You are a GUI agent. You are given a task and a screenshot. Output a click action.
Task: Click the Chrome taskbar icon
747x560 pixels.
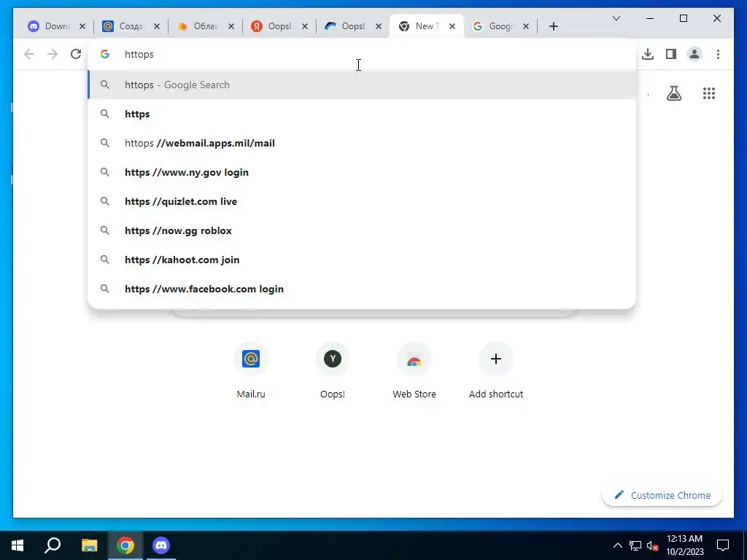click(x=125, y=545)
